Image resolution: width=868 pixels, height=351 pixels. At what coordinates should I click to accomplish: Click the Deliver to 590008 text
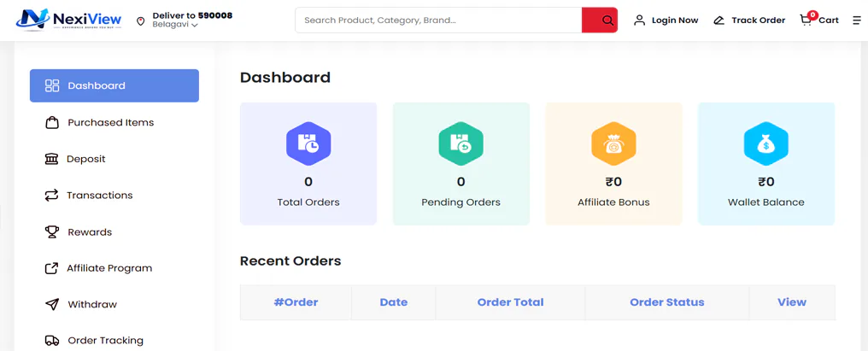pyautogui.click(x=192, y=15)
